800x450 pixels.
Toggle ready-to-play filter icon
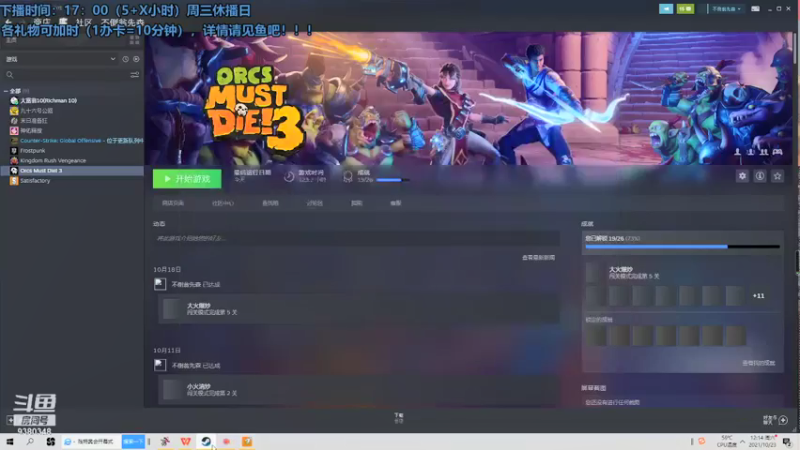pyautogui.click(x=136, y=59)
